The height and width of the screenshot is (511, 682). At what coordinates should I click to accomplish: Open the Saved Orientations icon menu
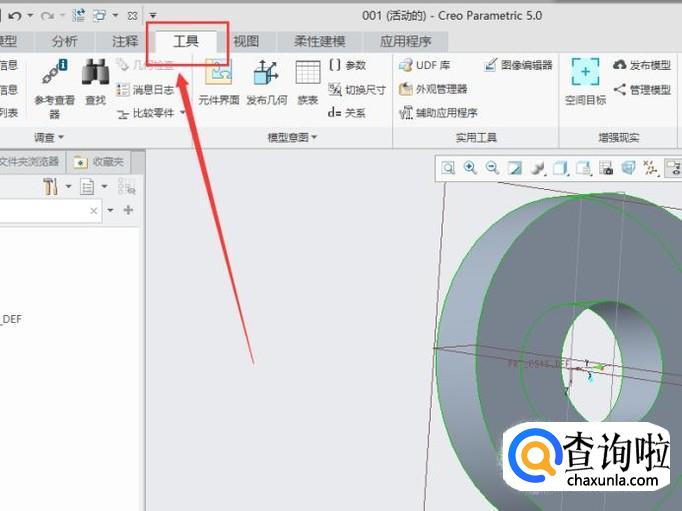[x=561, y=168]
